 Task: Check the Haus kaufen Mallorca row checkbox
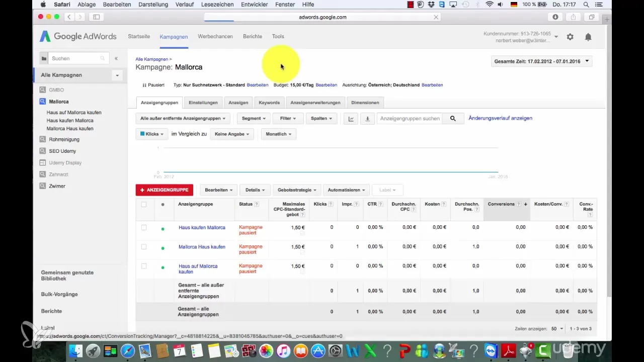click(144, 228)
